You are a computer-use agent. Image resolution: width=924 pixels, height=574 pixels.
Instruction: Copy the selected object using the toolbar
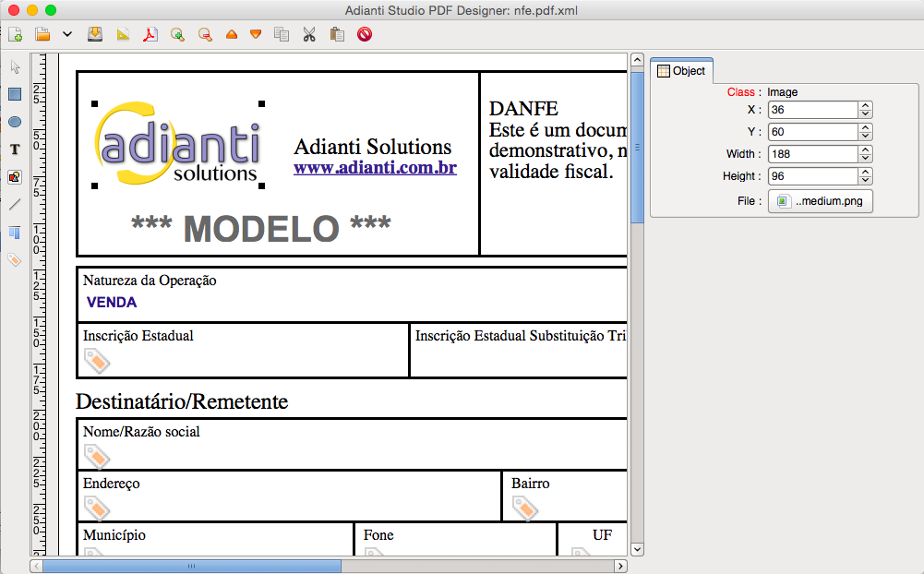click(x=282, y=34)
